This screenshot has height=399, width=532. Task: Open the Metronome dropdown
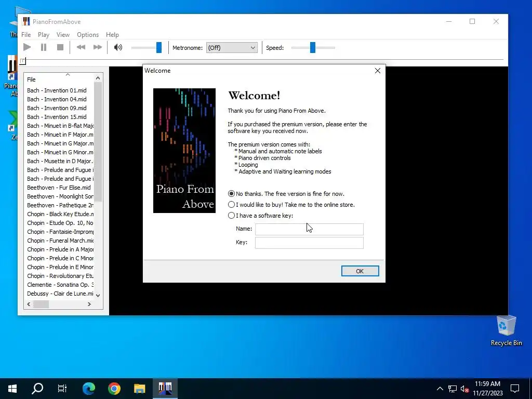click(x=232, y=48)
